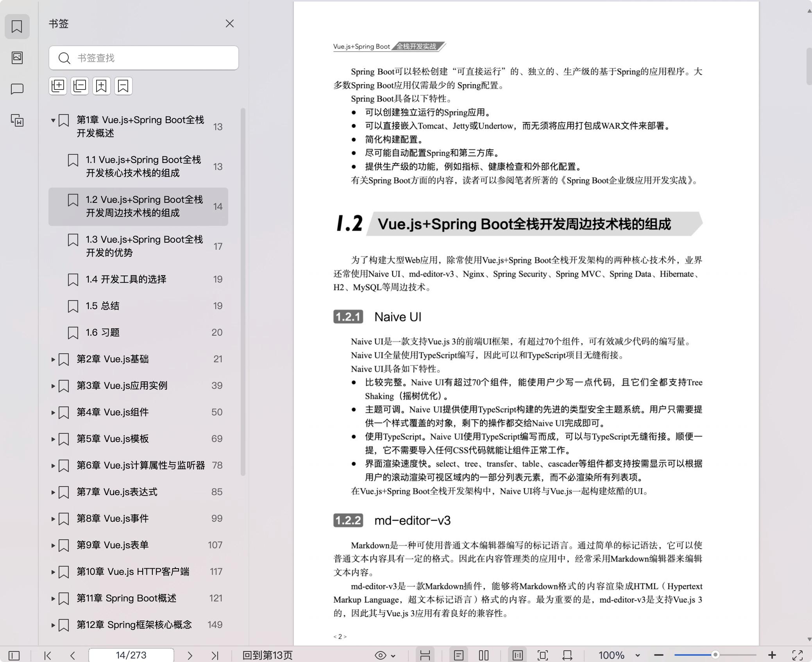This screenshot has width=812, height=662.
Task: Close the 书签 panel
Action: click(230, 24)
